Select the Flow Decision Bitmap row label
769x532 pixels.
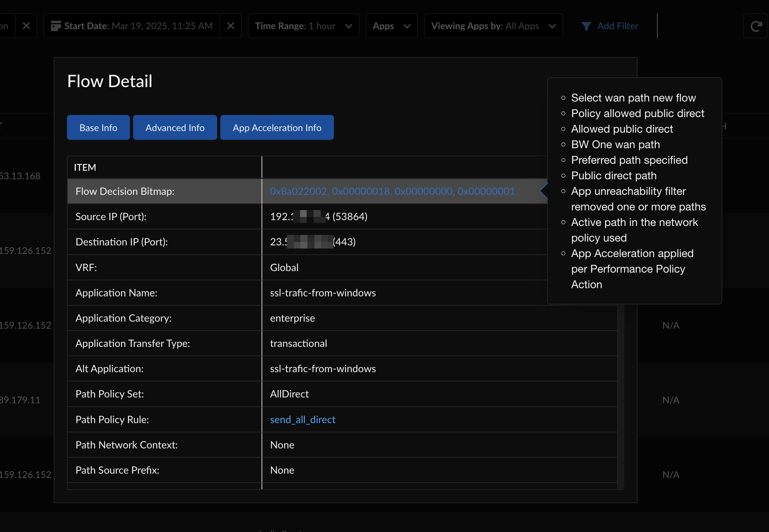click(x=125, y=191)
